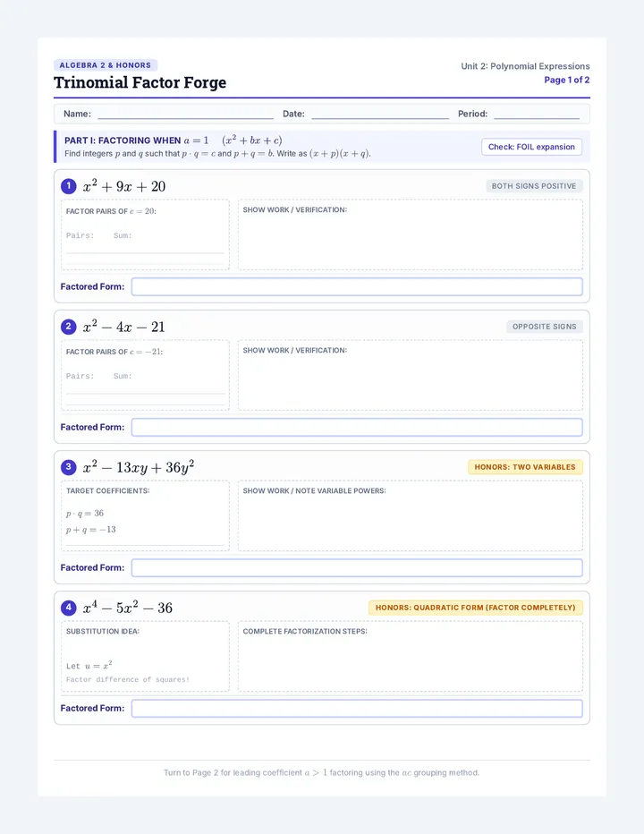644x834 pixels.
Task: Click the 'HONORS: QUADRATIC FORM (FACTOR COMPLETELY)' tag
Action: pyautogui.click(x=476, y=608)
